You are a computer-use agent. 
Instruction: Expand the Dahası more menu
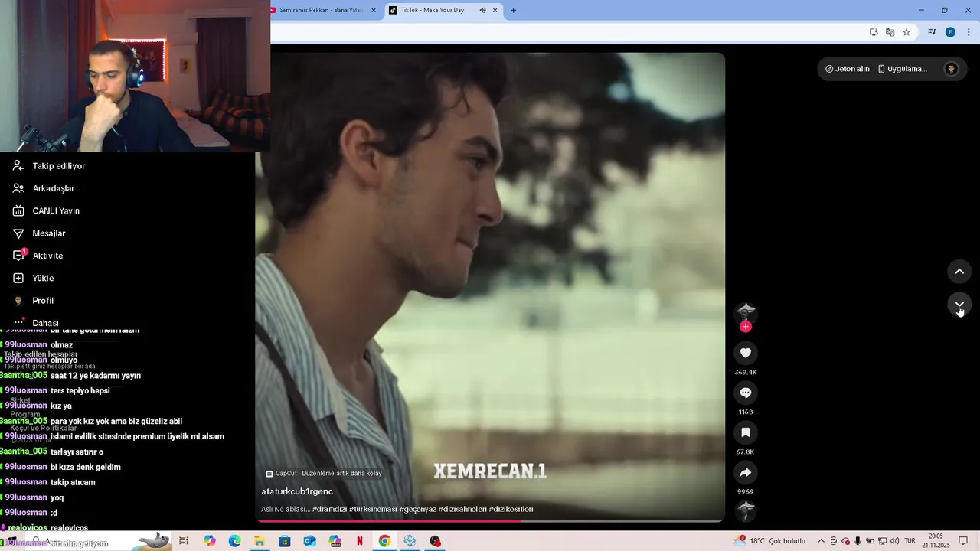pyautogui.click(x=46, y=323)
